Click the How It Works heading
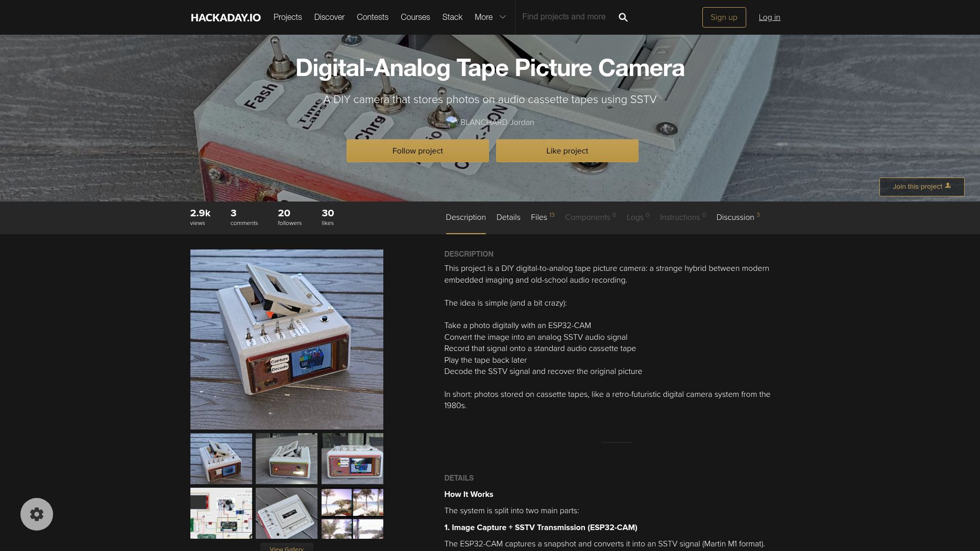This screenshot has width=980, height=551. [469, 494]
